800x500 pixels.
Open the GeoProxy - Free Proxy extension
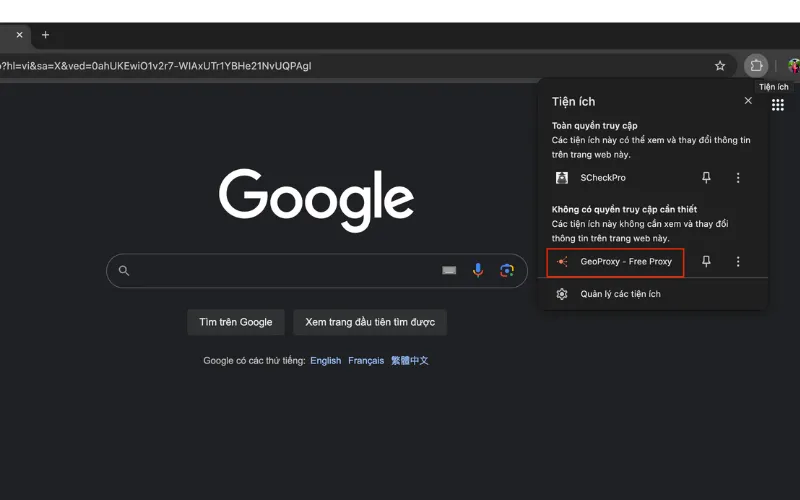tap(615, 263)
